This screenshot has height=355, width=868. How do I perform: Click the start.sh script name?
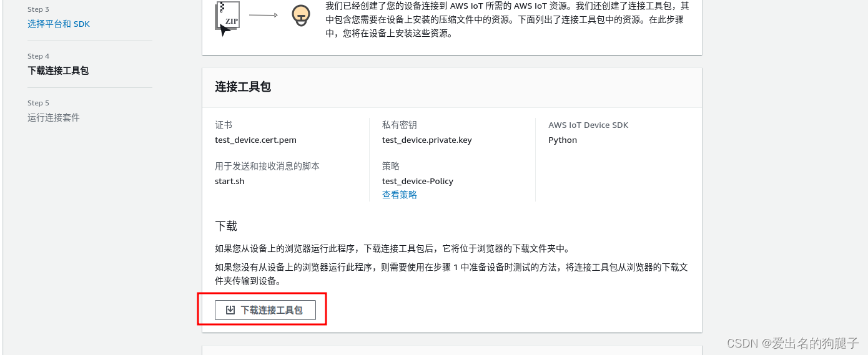tap(230, 181)
